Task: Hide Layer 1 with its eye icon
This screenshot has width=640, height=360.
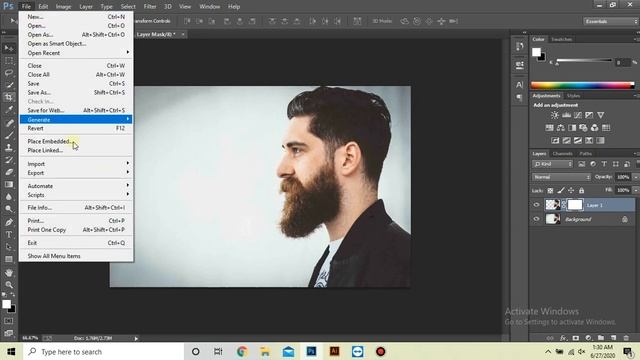Action: (536, 205)
